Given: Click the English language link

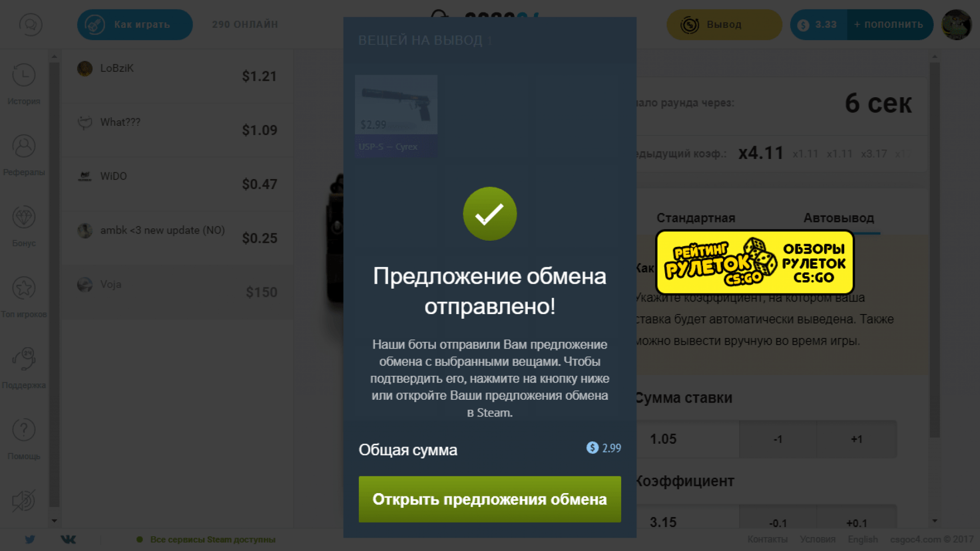Looking at the screenshot, I should click(x=863, y=540).
